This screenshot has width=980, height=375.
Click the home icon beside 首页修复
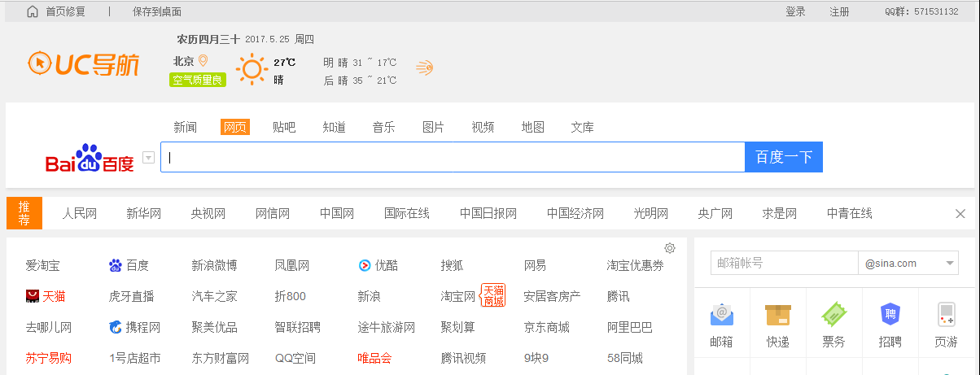[33, 11]
